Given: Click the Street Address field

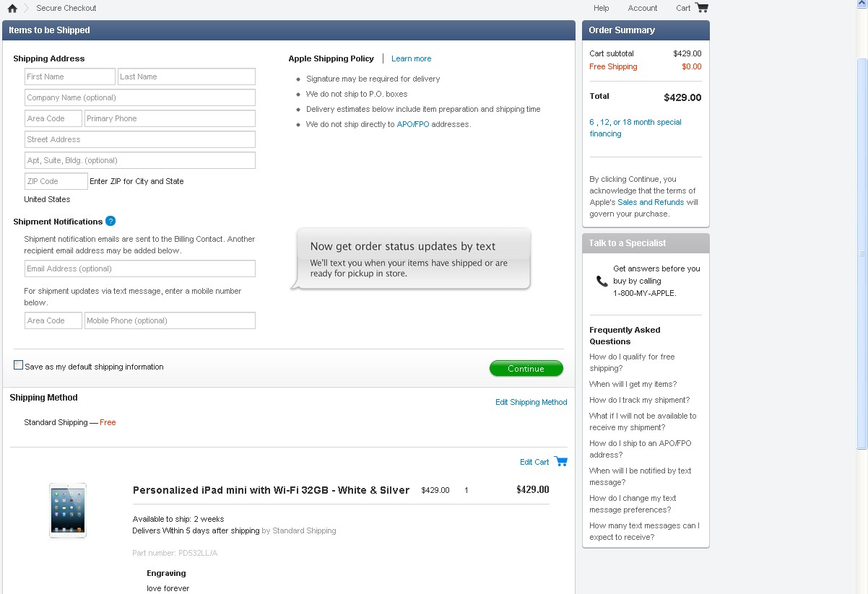Looking at the screenshot, I should [x=140, y=139].
